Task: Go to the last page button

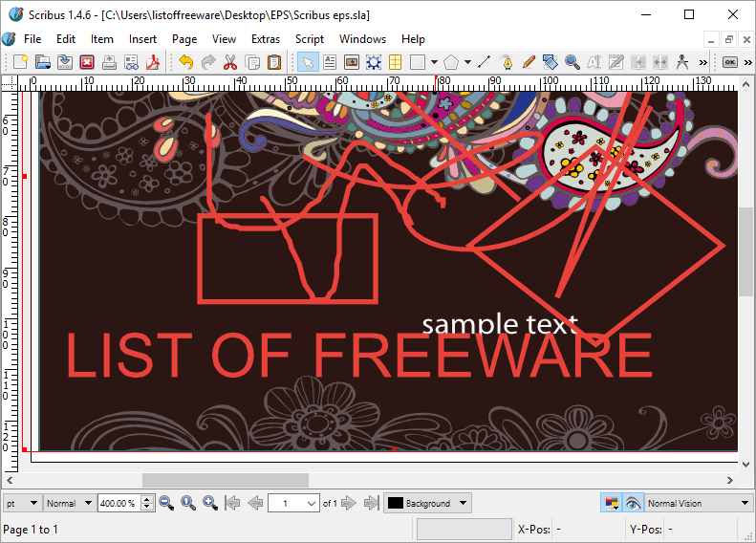Action: click(x=371, y=503)
